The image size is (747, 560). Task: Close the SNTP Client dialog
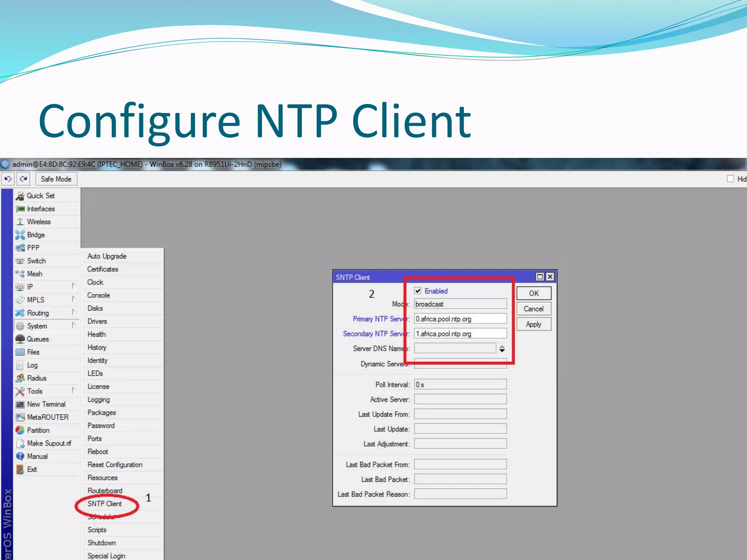[x=550, y=277]
